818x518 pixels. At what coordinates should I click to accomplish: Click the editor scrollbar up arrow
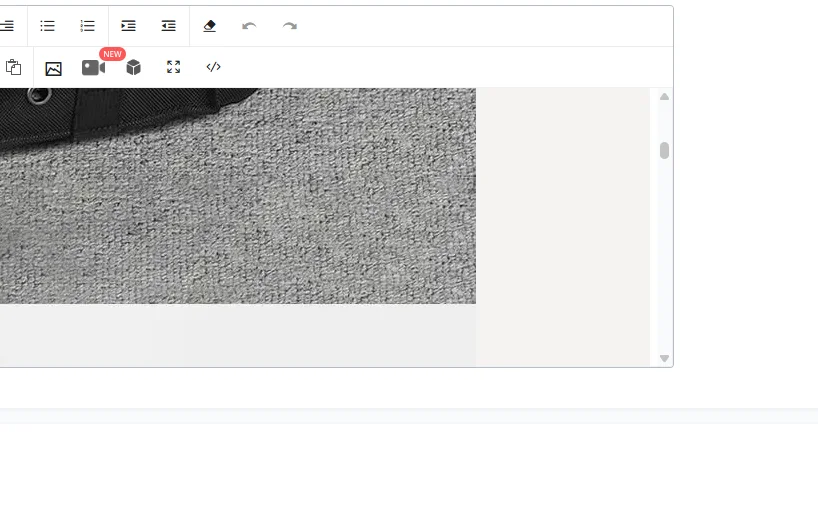pos(664,97)
